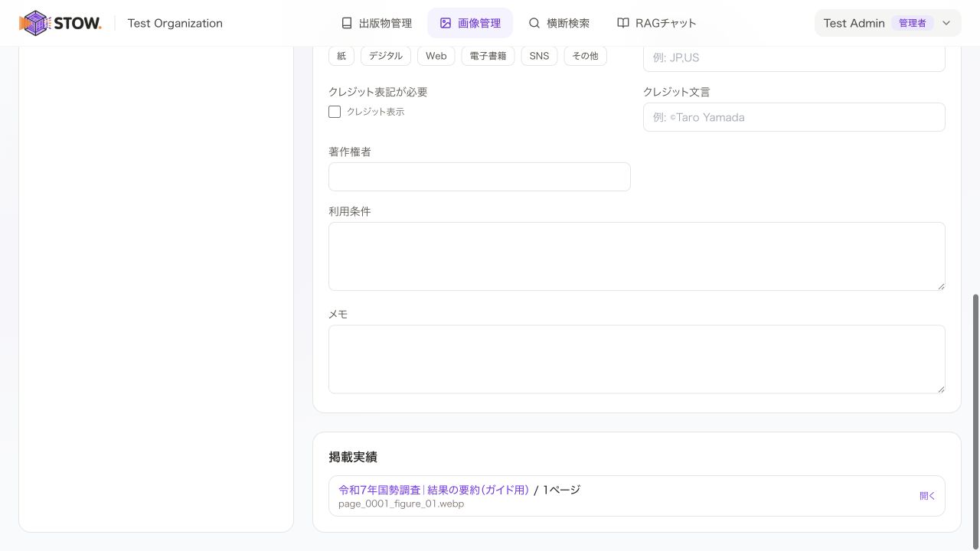
Task: Go to the RAGチャット tab
Action: tap(657, 23)
